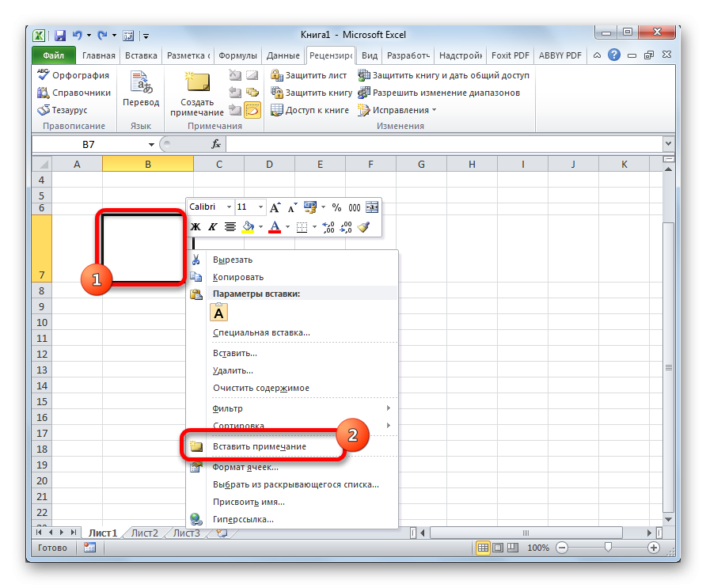Click the increase decimal icon
706x588 pixels.
click(328, 227)
